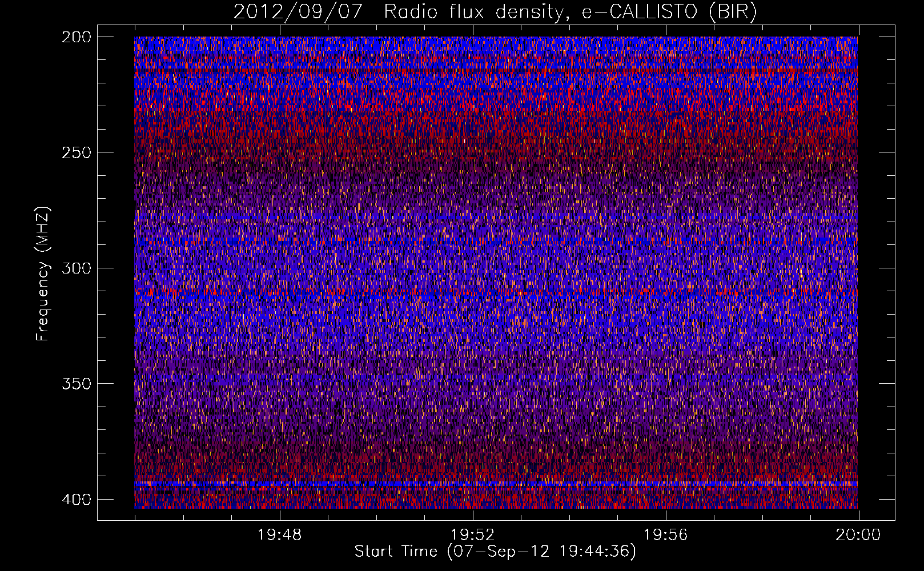Click the 200 frequency tick label
Viewport: 924px width, 571px height.
tap(76, 37)
